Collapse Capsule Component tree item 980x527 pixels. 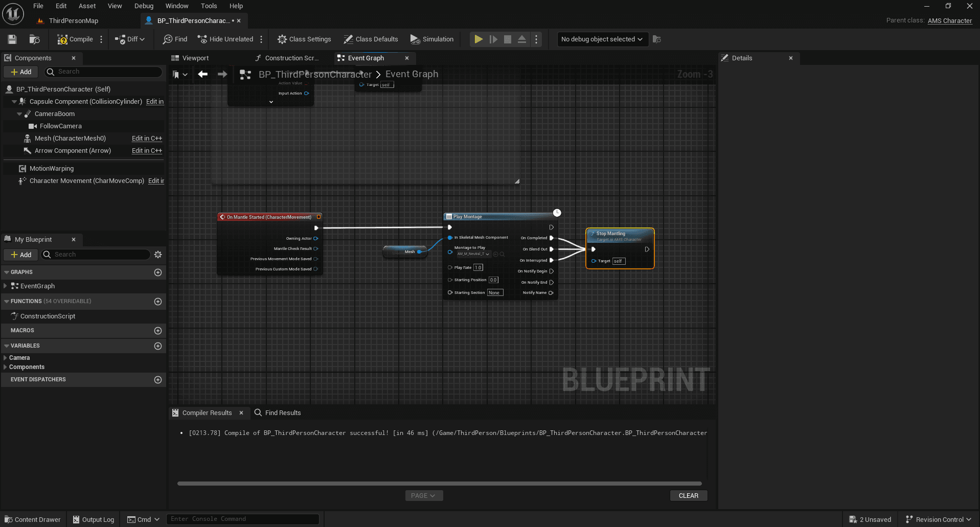(x=14, y=102)
